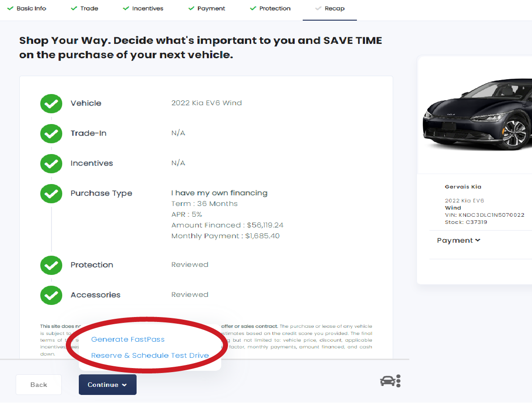Select the Payment step in top navigation
Screen dimensions: 532x403
(206, 9)
